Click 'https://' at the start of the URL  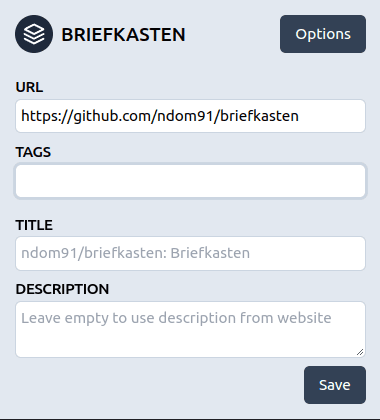(x=47, y=116)
